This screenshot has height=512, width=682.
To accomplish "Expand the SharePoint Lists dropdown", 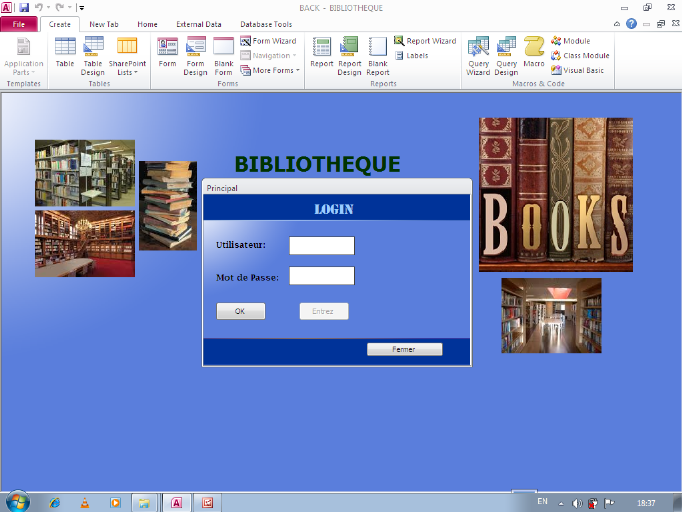I will (127, 54).
